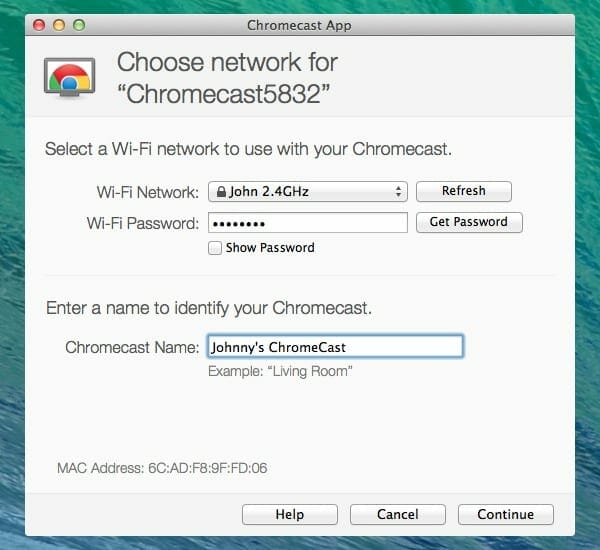This screenshot has height=550, width=600.
Task: Click the Choose network for Chromecast5832 heading
Action: 227,78
